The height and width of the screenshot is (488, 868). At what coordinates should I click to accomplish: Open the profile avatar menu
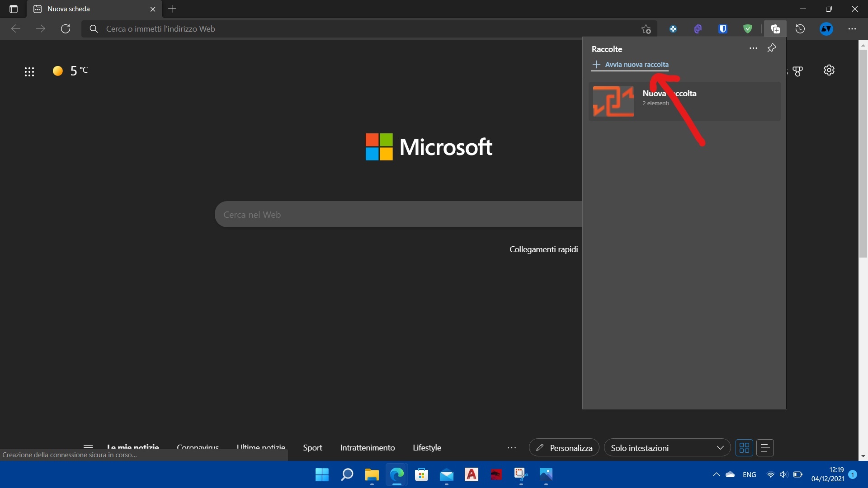[826, 29]
